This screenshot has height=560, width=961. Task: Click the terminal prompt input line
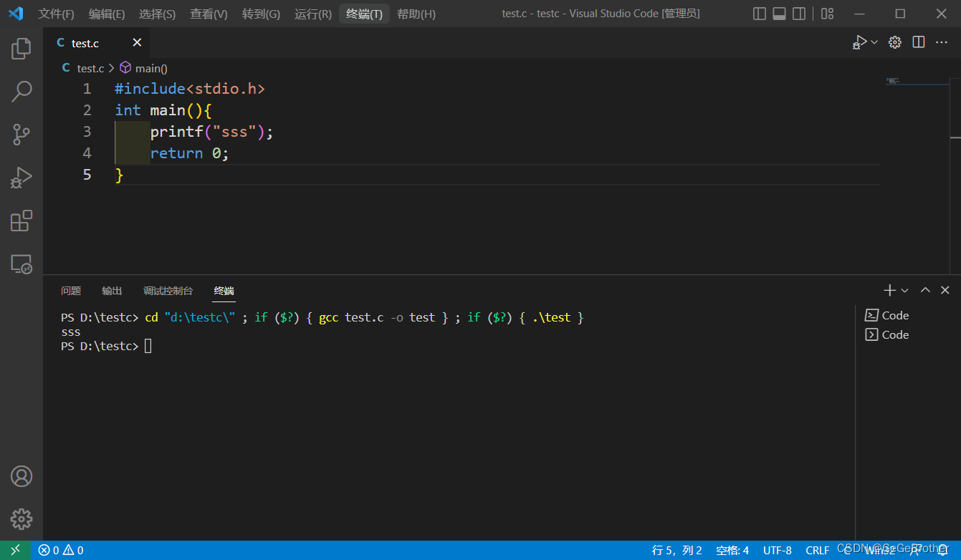click(106, 346)
